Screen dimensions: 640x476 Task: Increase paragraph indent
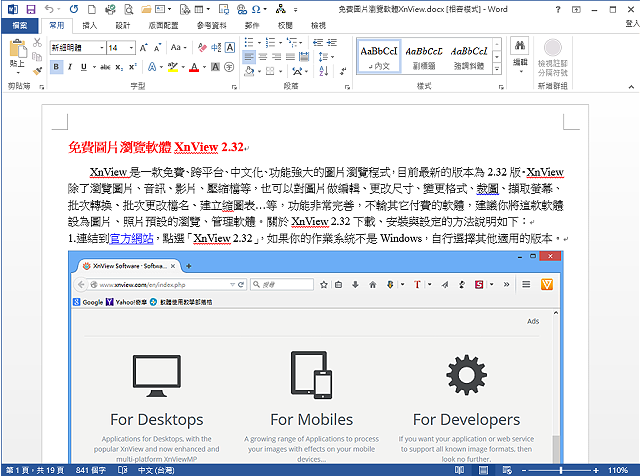pos(332,42)
